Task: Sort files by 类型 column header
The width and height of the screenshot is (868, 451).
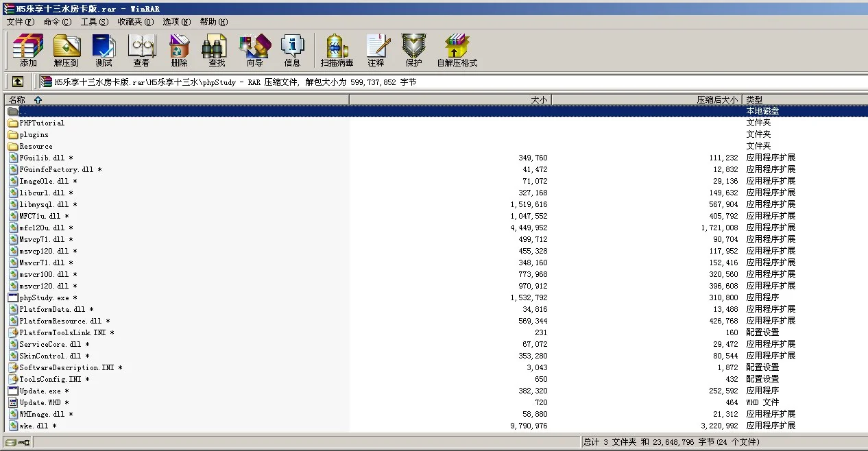Action: [x=754, y=99]
